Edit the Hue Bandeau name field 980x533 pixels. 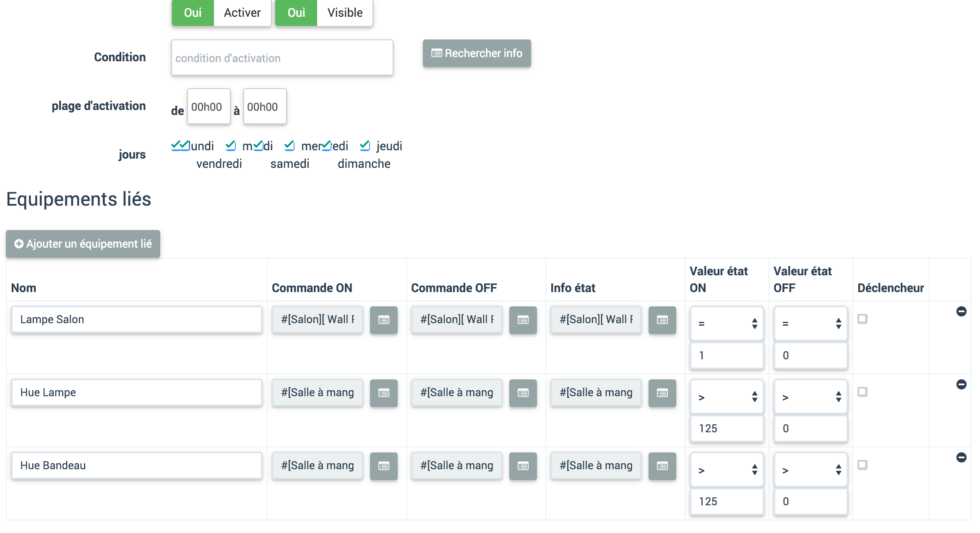137,466
